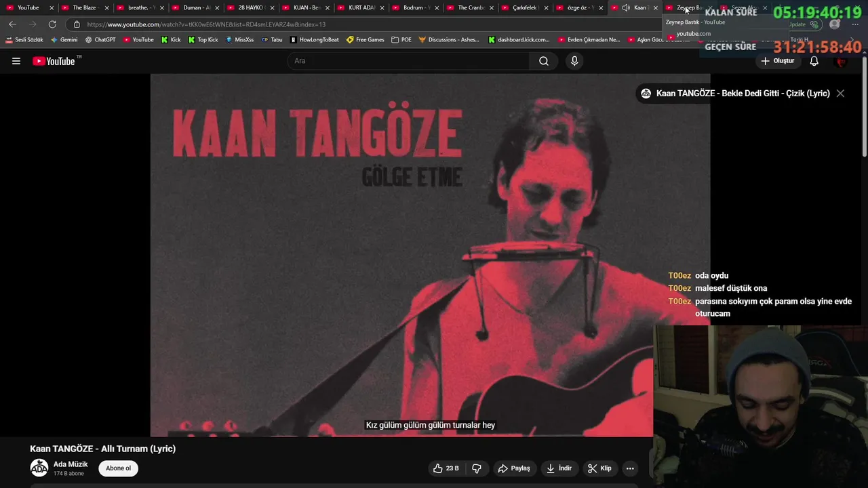
Task: Close the 'The Blaze' tab
Action: point(106,8)
